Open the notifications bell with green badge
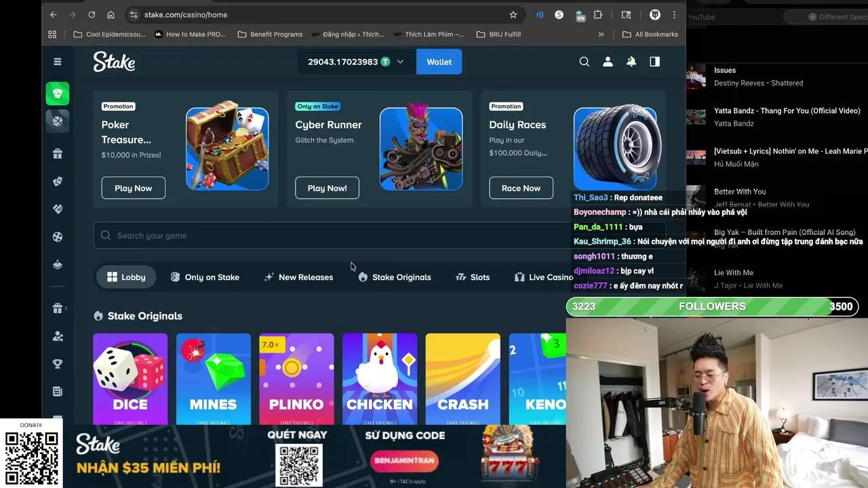Viewport: 868px width, 488px height. pos(631,61)
